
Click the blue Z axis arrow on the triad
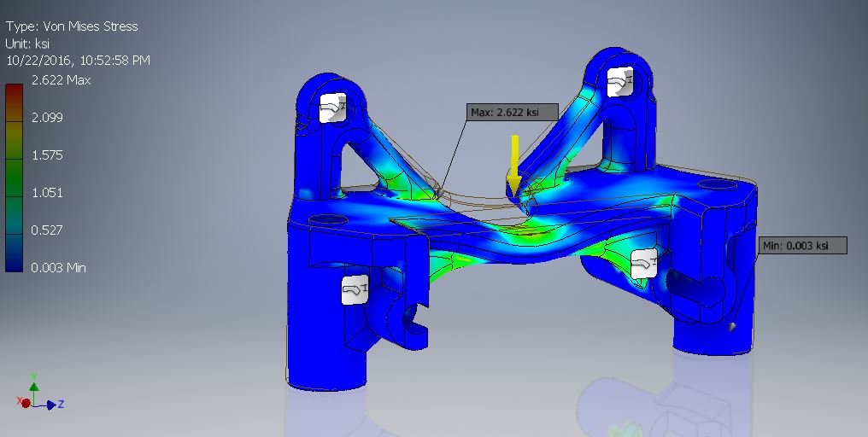pos(51,405)
